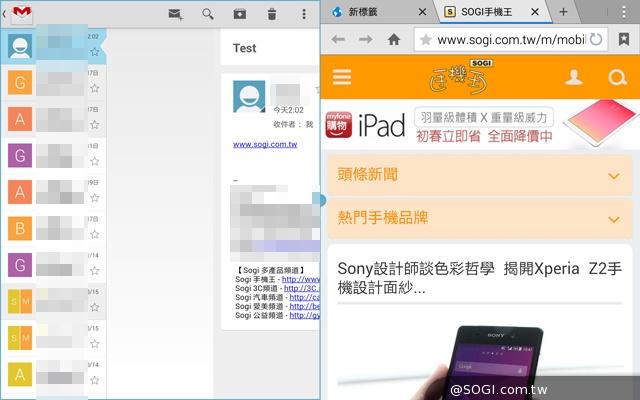Click the SOGI user account icon

click(574, 77)
